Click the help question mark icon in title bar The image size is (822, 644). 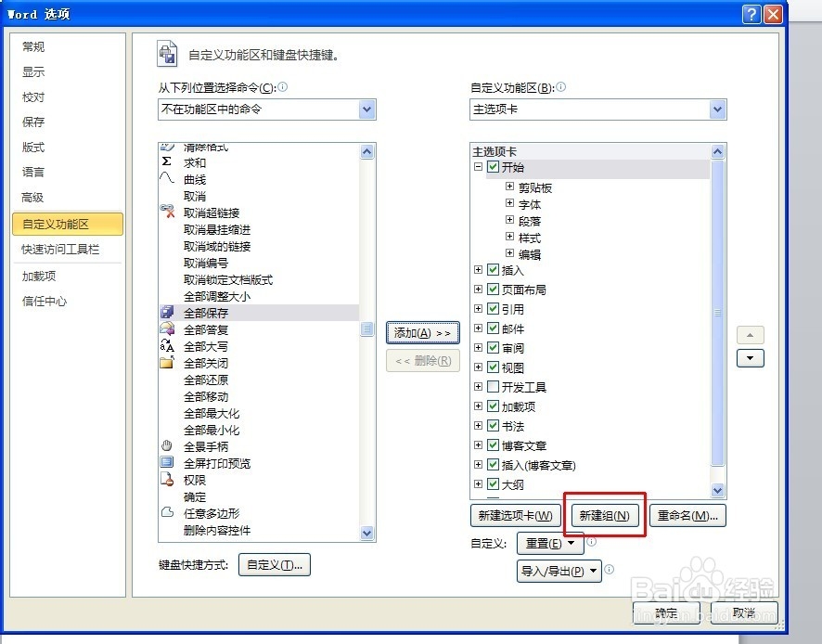pyautogui.click(x=751, y=14)
